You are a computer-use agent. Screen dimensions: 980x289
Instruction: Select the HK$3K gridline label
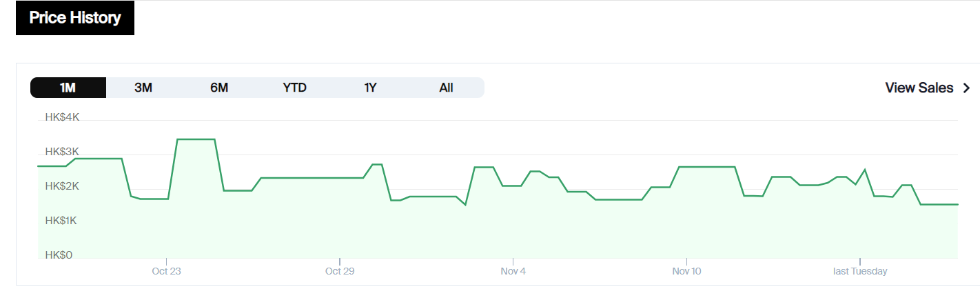[x=62, y=152]
